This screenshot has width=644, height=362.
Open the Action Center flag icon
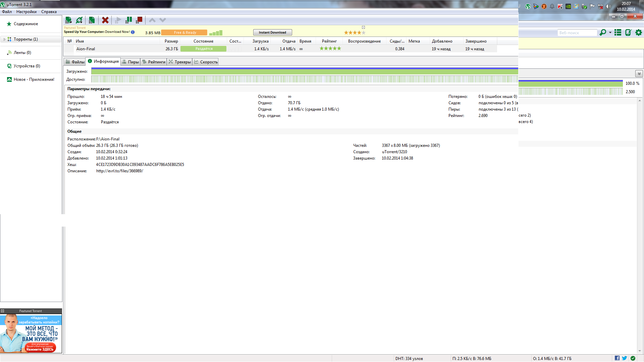click(x=592, y=6)
